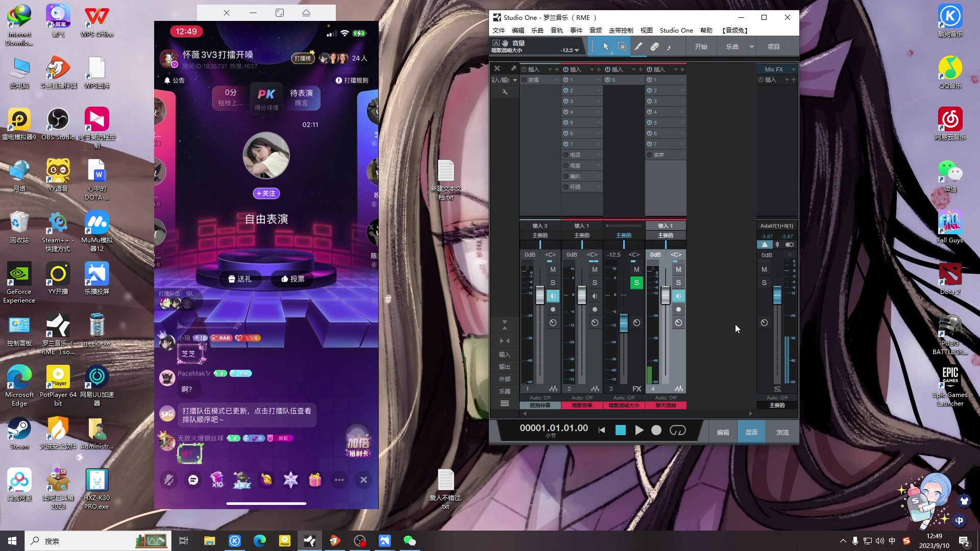Select the Listen speaker tool
The height and width of the screenshot is (551, 980).
(x=670, y=47)
